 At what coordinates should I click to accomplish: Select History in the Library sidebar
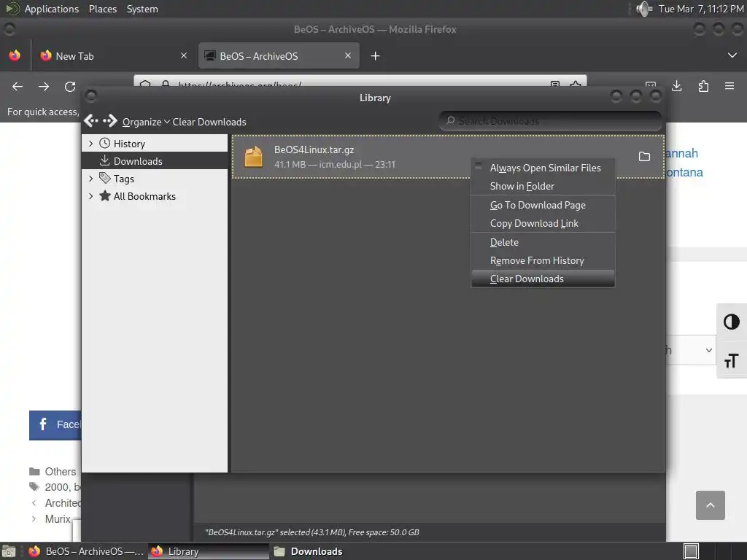click(129, 144)
